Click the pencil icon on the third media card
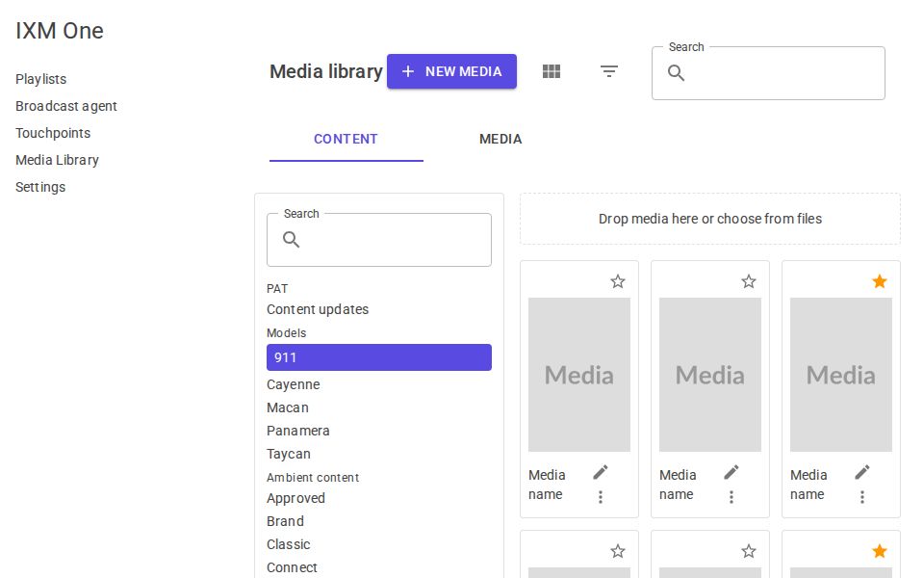Viewport: 924px width, 578px height. 861,471
